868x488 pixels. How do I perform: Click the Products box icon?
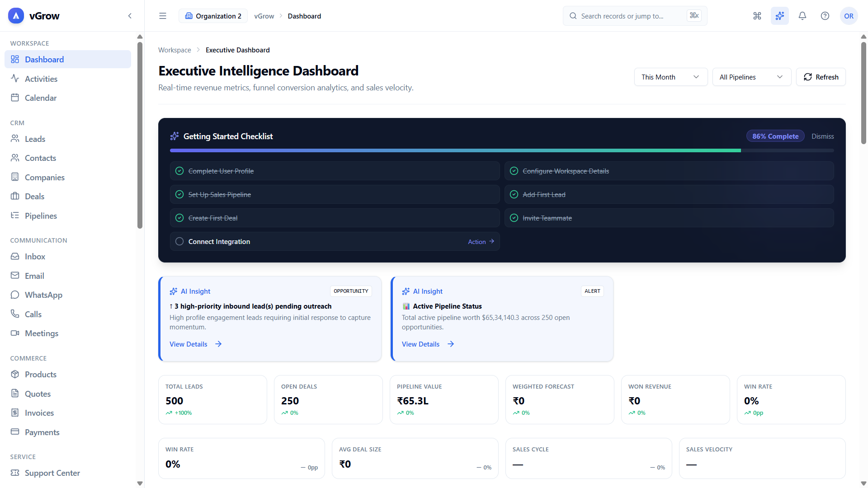click(x=15, y=374)
